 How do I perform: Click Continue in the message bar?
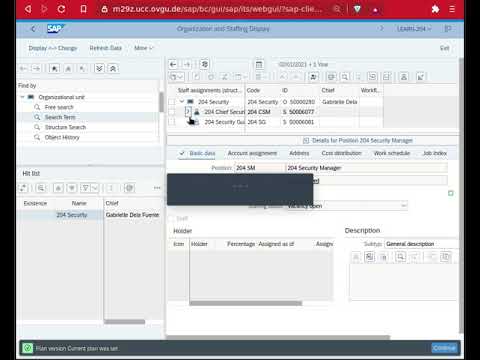[444, 348]
